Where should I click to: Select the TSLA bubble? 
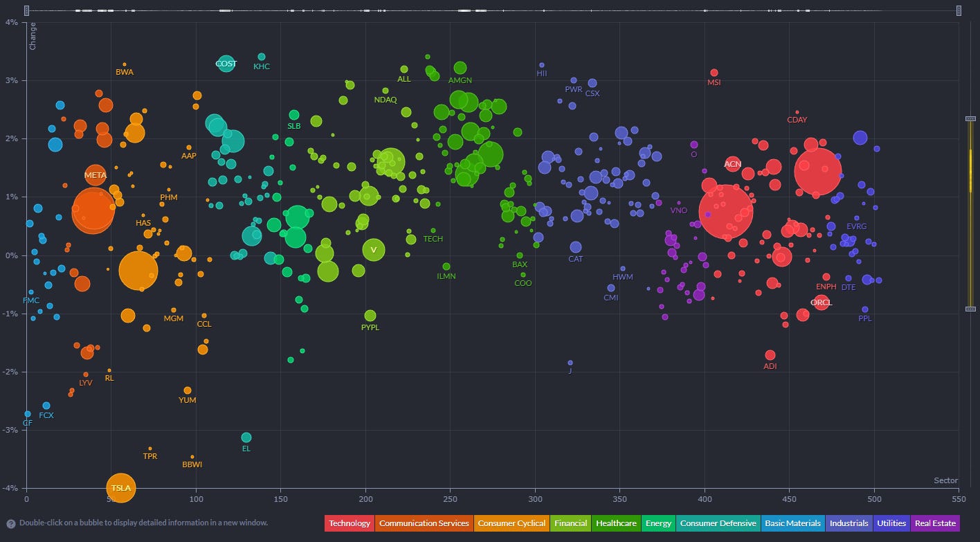coord(121,487)
